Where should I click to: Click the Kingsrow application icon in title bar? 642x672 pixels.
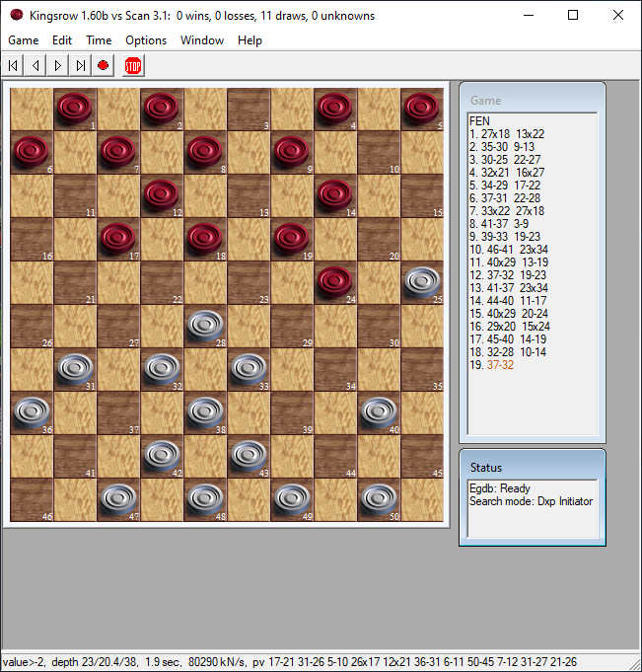click(16, 15)
